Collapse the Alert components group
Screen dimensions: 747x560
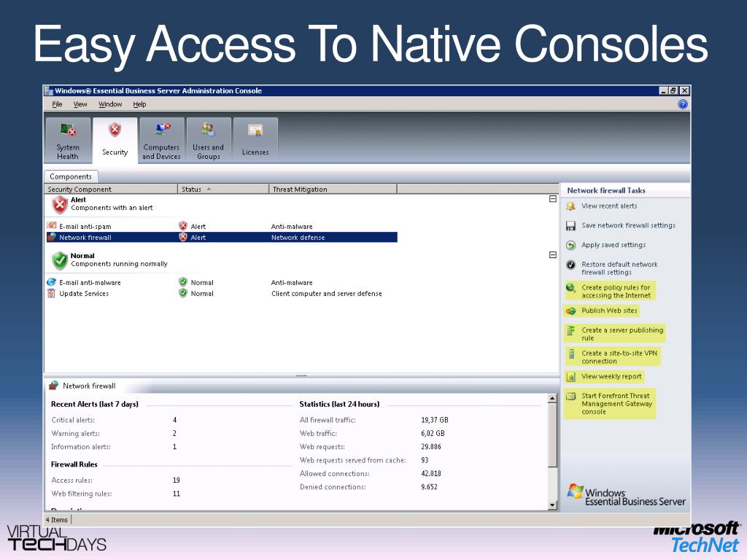point(553,199)
